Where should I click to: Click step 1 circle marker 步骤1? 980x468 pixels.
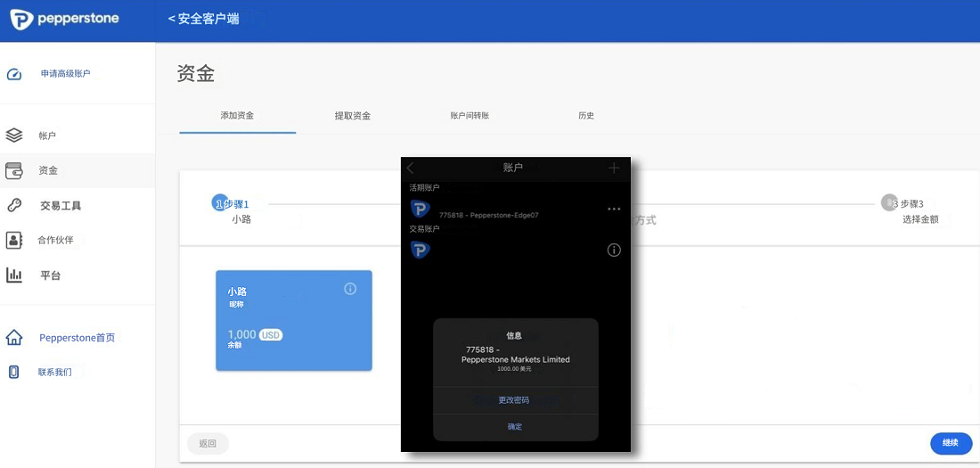pos(220,203)
